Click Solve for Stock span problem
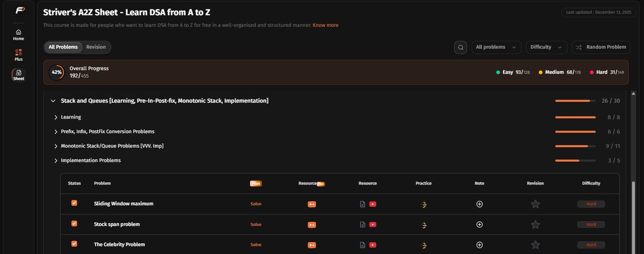This screenshot has width=644, height=254. pyautogui.click(x=256, y=225)
